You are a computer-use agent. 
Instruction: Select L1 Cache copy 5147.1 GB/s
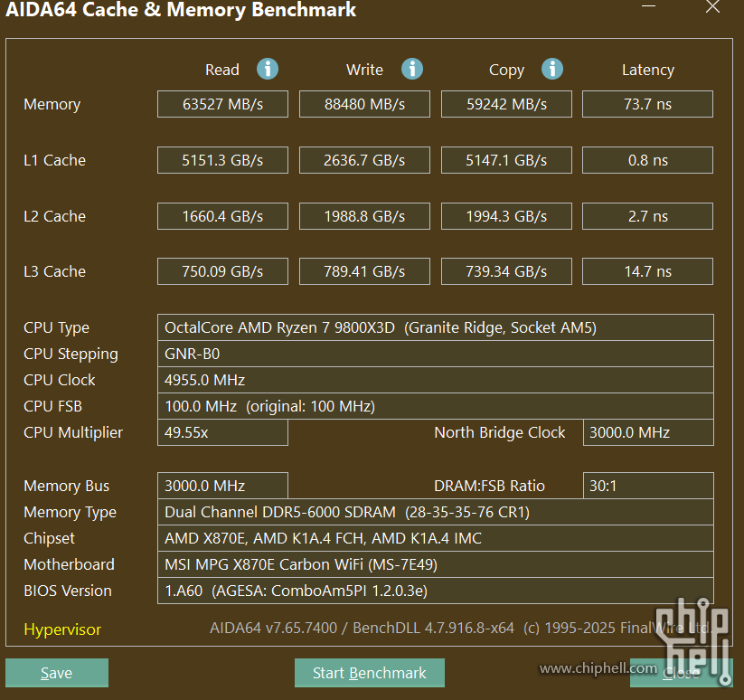click(506, 160)
